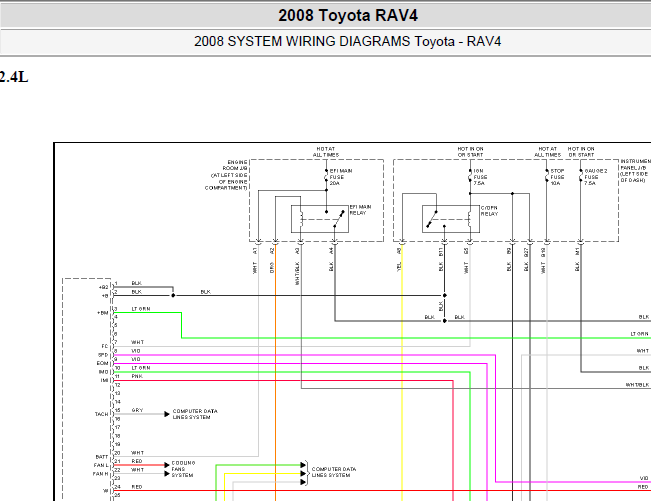Click the "ENGINE ROOM J/B" location note
Image resolution: width=651 pixels, height=501 pixels.
pos(226,175)
